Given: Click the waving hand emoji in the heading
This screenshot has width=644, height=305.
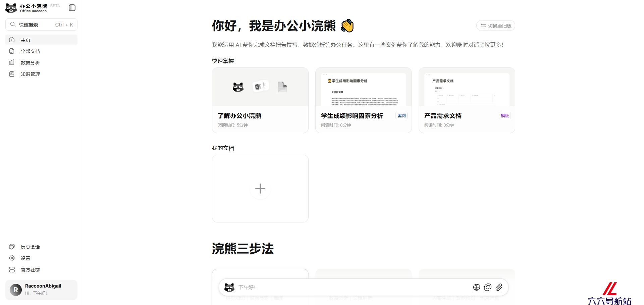Looking at the screenshot, I should point(347,26).
